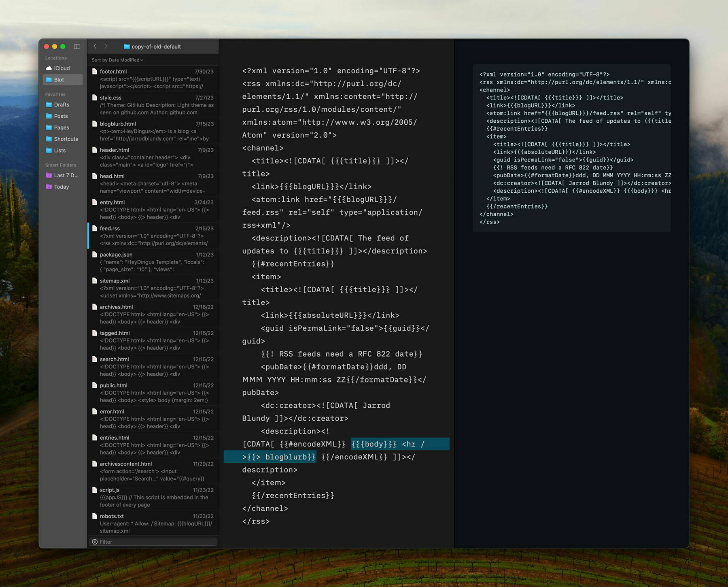
Task: Click the header.html file icon
Action: pos(94,150)
